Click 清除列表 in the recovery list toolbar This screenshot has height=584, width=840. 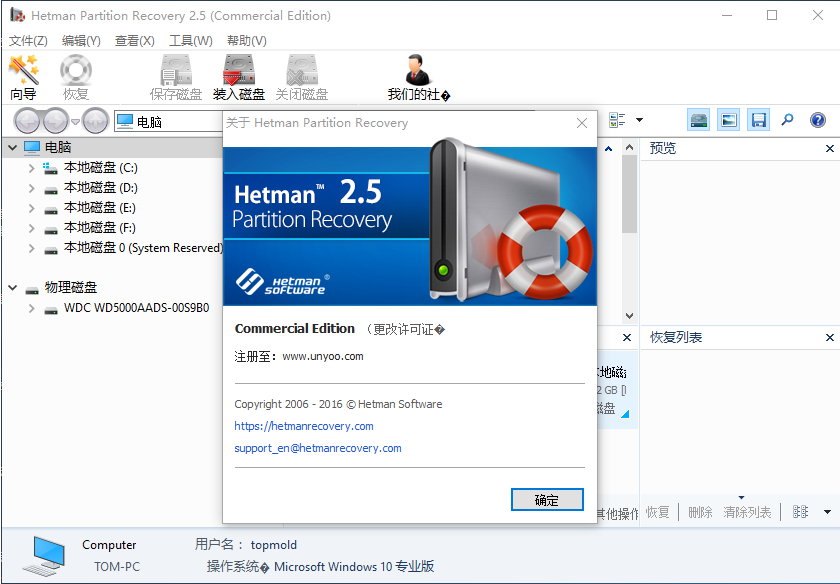747,512
